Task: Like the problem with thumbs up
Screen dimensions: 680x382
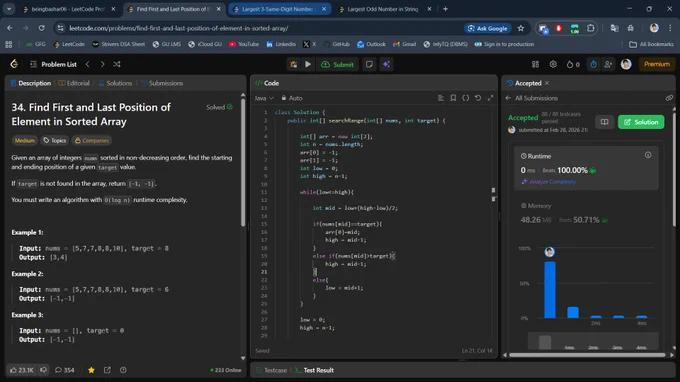Action: (x=22, y=370)
